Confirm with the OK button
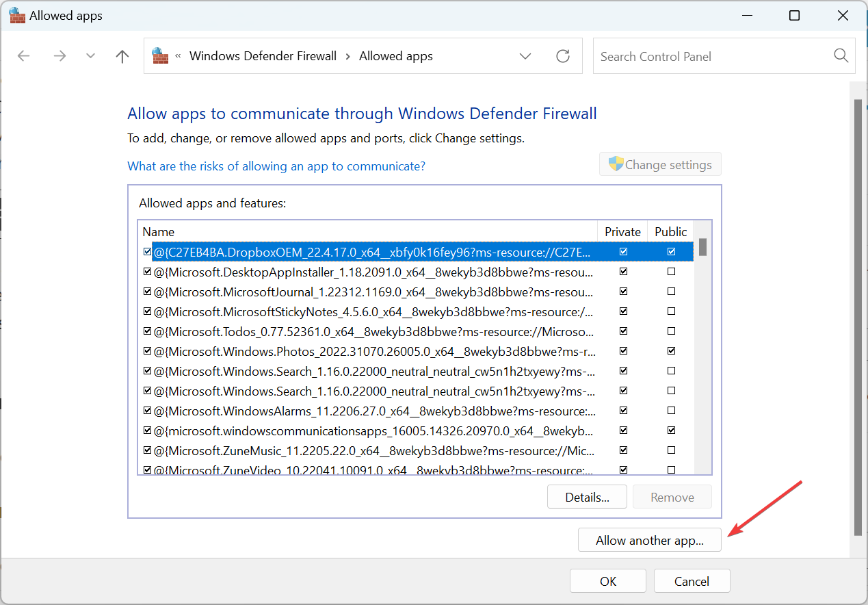 [608, 581]
